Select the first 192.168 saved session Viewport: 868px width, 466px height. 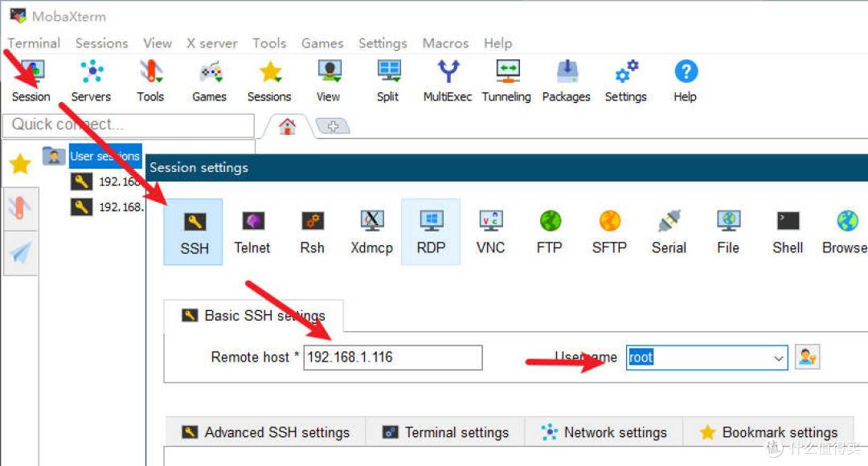point(108,182)
